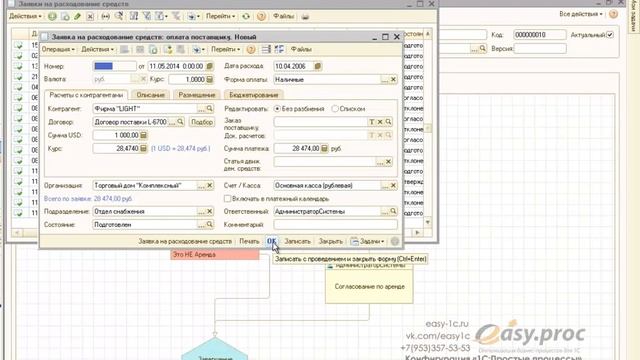Select Согласование по аренде process block
Image resolution: width=640 pixels, height=360 pixels.
[369, 287]
